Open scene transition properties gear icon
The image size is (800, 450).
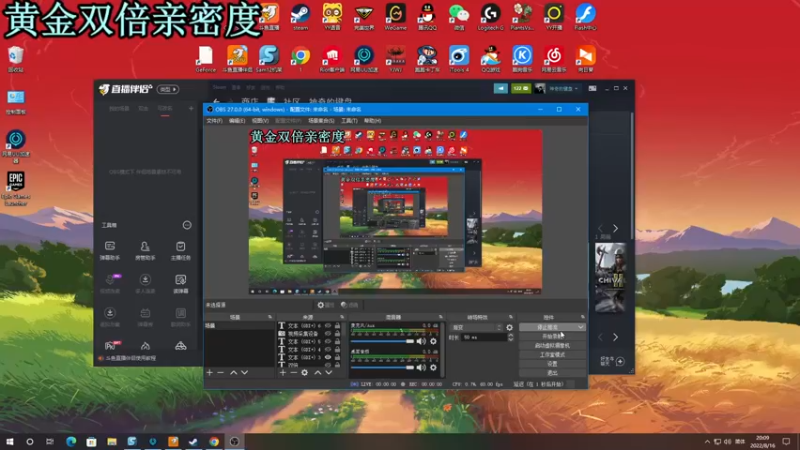[509, 328]
